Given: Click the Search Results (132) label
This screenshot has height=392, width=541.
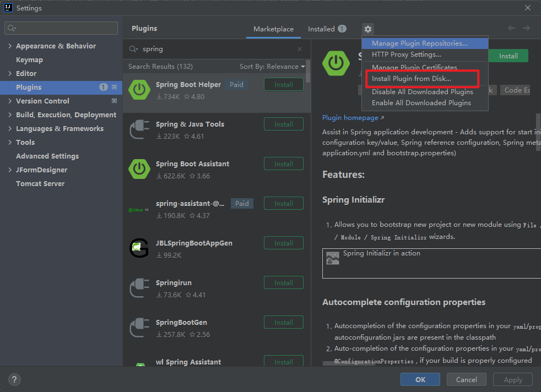Looking at the screenshot, I should [160, 67].
